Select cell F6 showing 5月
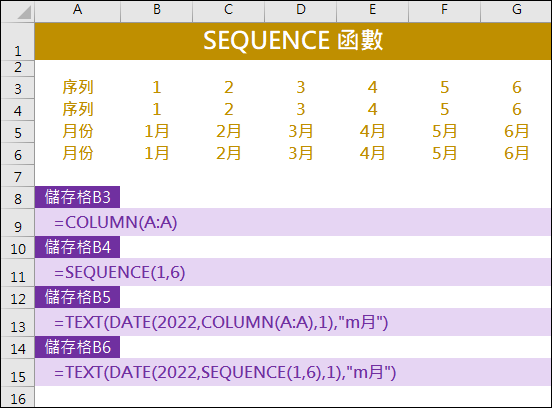This screenshot has width=552, height=408. 444,153
